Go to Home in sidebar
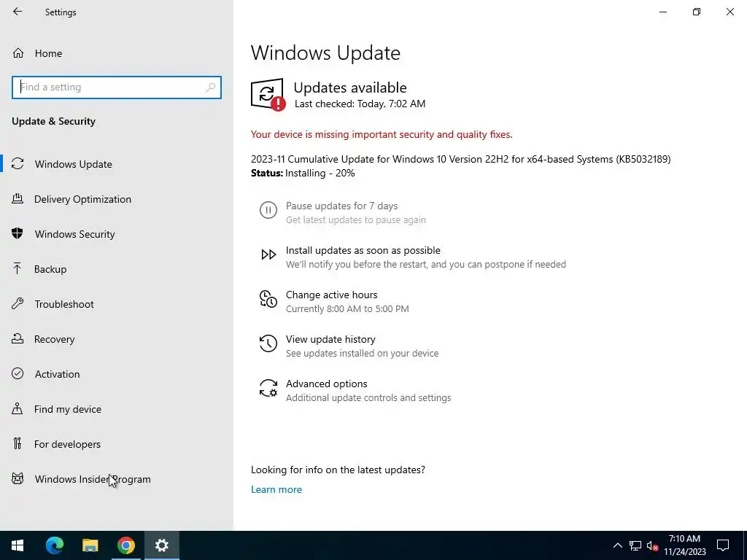Viewport: 747px width, 560px height. pos(48,53)
